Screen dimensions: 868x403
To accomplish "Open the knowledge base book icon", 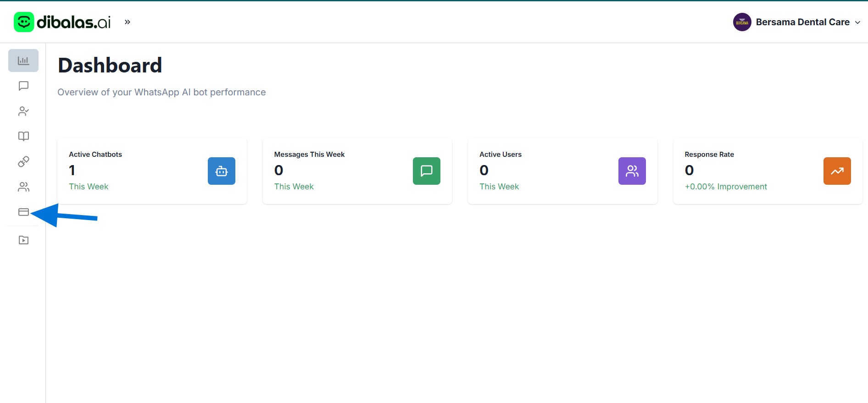I will click(x=23, y=136).
